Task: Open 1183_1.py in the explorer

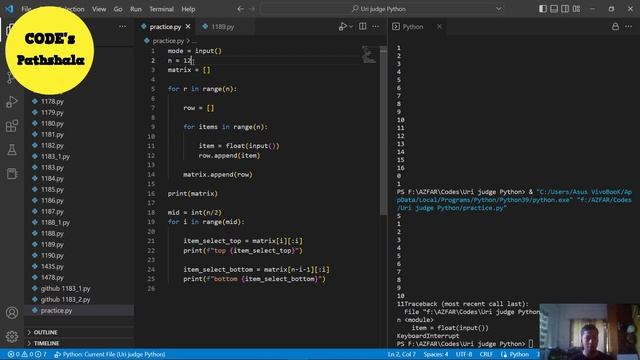Action: (80, 156)
